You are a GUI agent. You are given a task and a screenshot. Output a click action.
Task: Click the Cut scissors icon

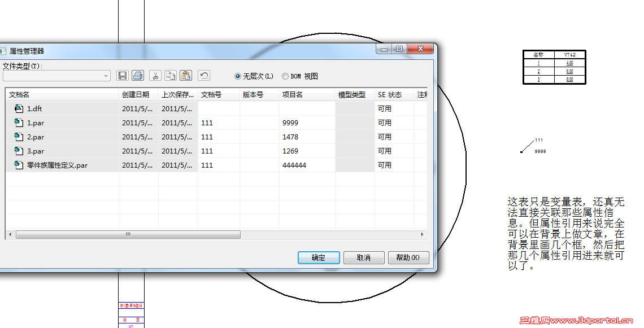[155, 76]
